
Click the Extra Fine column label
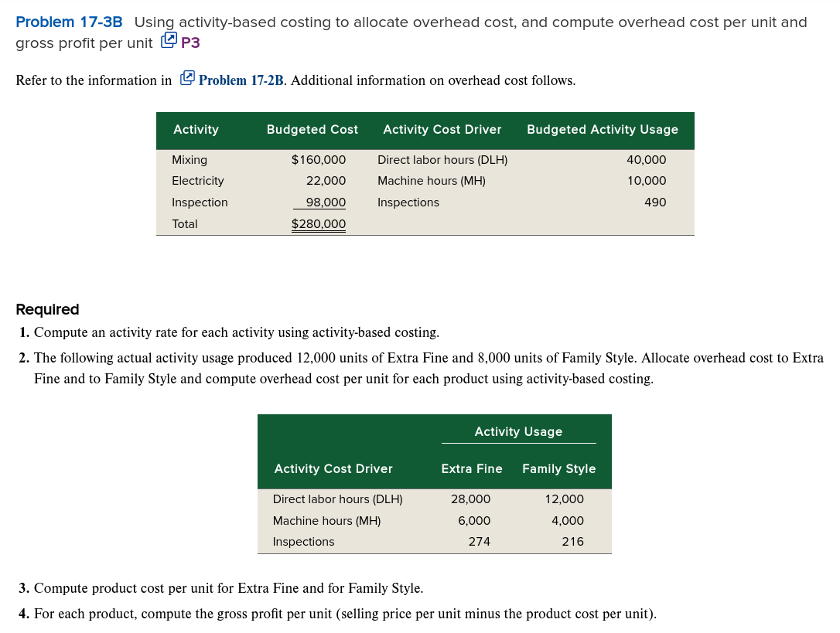click(472, 468)
